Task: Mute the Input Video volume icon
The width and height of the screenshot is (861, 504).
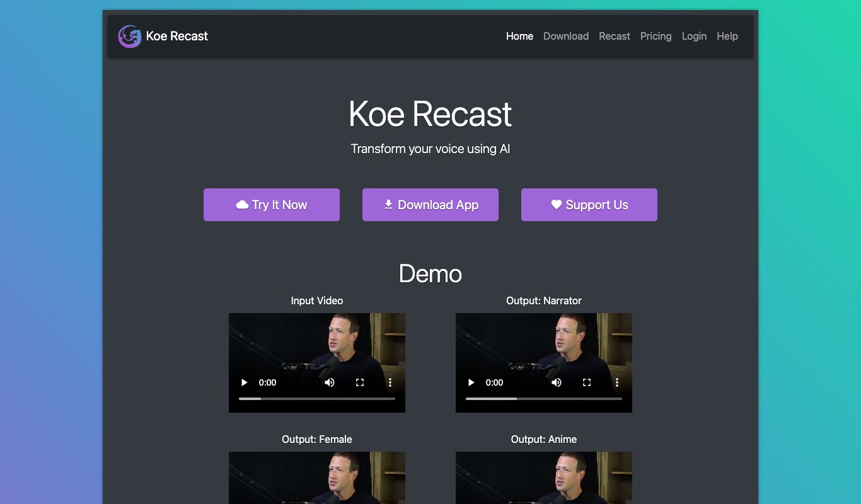Action: 330,382
